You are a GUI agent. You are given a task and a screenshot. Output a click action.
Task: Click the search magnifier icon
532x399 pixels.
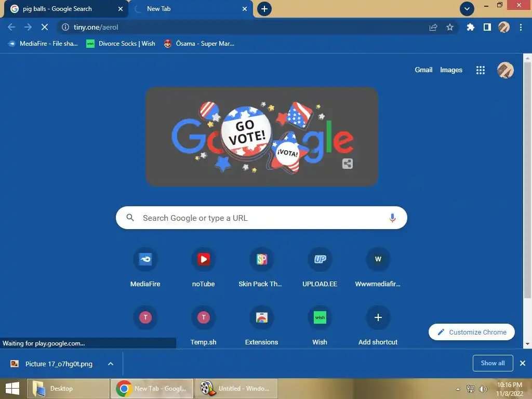130,218
